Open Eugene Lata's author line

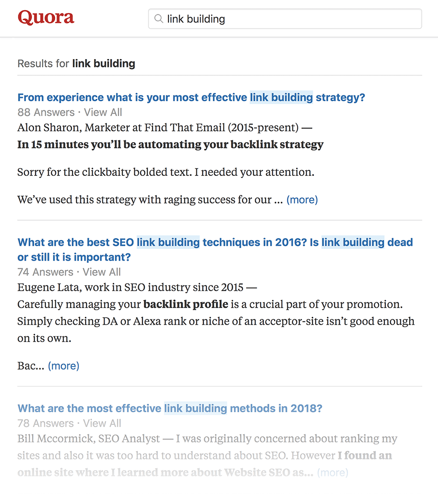(137, 287)
